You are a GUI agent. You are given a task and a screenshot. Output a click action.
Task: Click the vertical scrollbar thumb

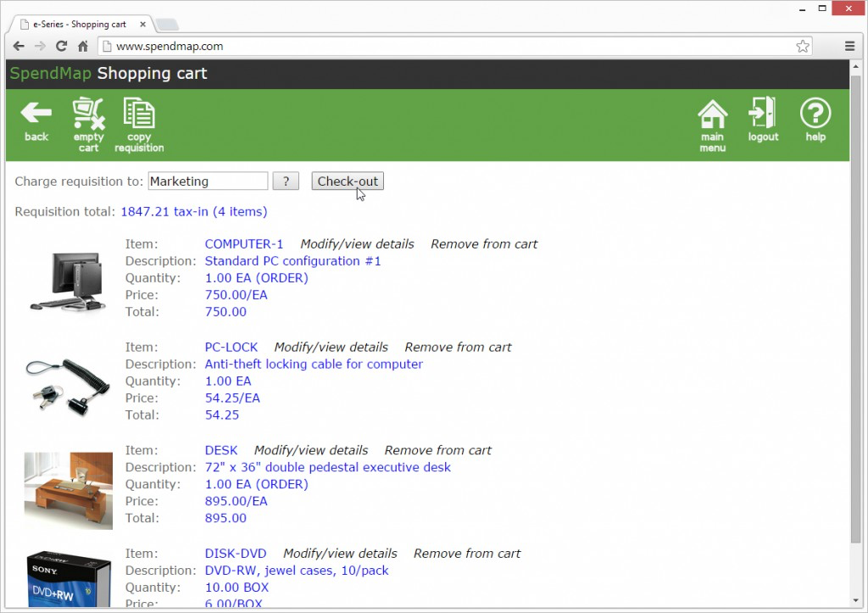856,309
